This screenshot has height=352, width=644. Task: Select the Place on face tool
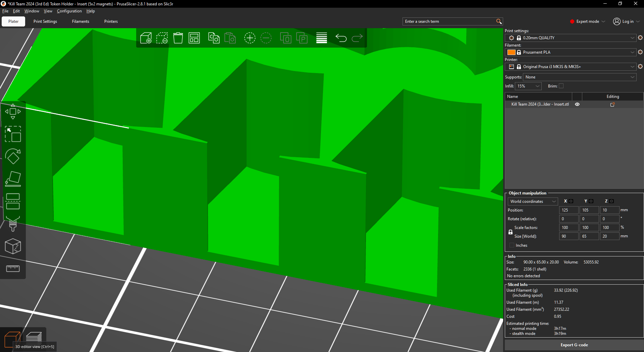coord(13,179)
